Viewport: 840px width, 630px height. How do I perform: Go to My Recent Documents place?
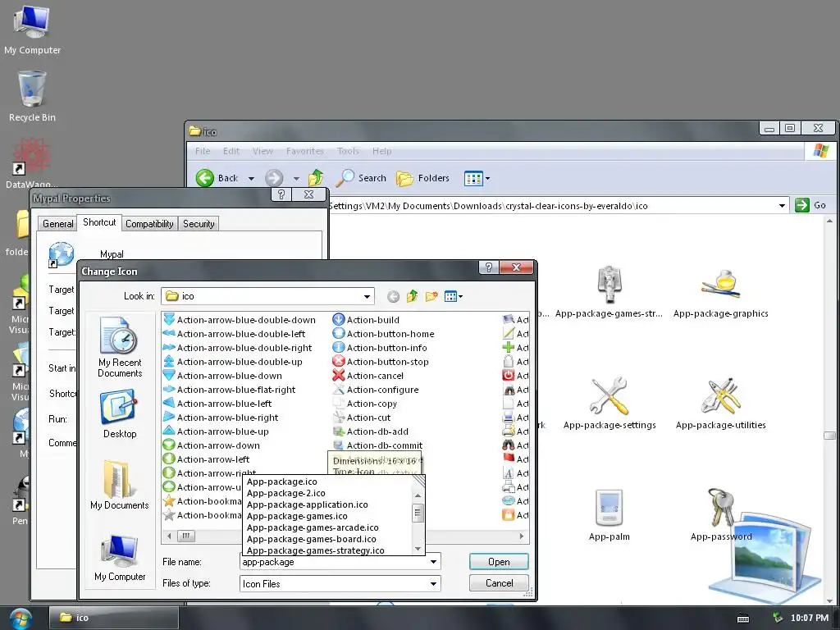[120, 347]
